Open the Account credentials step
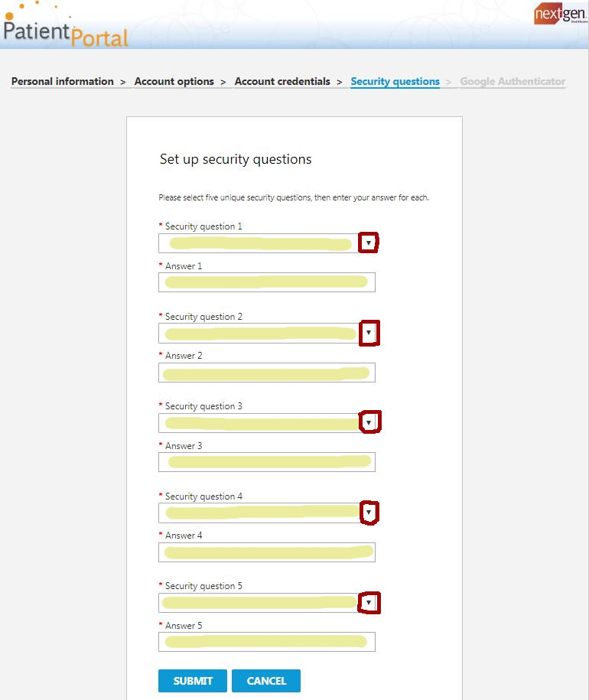 pos(282,81)
